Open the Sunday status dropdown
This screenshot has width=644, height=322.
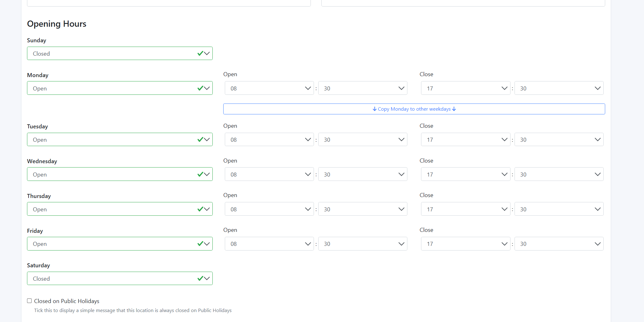pyautogui.click(x=120, y=53)
